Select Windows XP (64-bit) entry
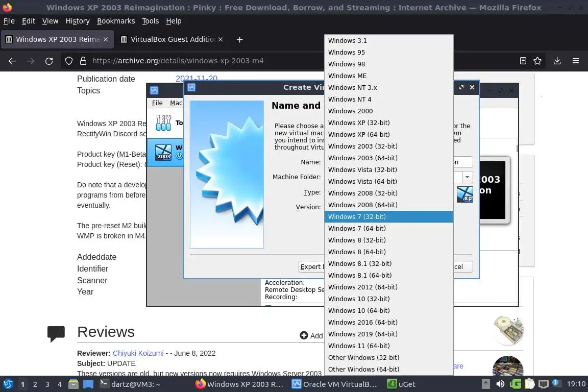This screenshot has height=392, width=588. point(388,134)
